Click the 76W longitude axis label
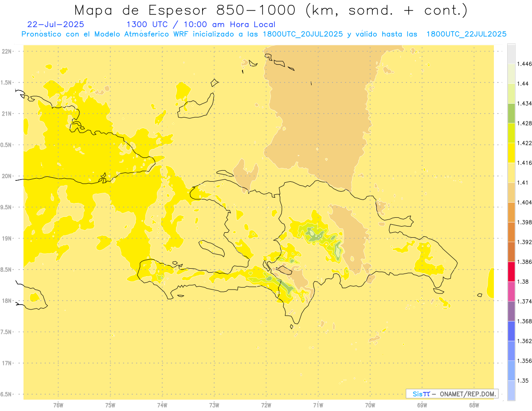The height and width of the screenshot is (411, 532). 58,405
